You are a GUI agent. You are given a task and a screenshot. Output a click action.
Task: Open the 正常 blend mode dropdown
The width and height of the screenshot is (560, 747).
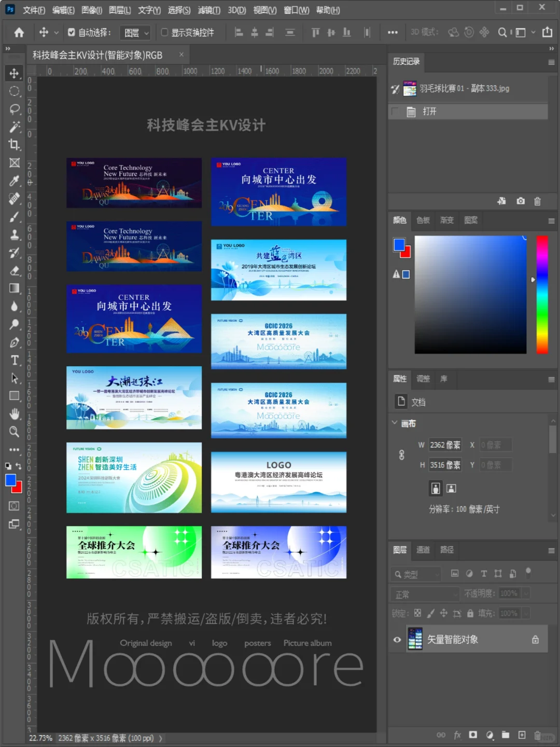click(x=425, y=594)
